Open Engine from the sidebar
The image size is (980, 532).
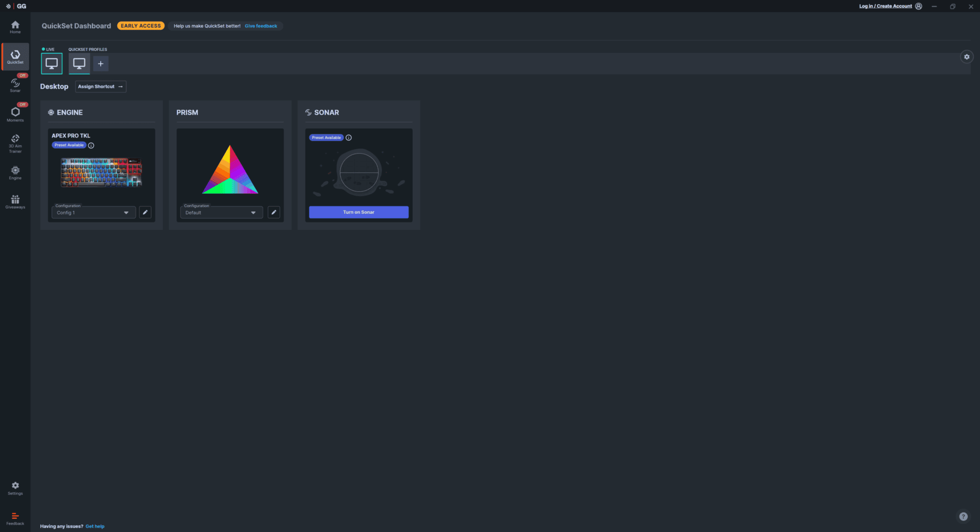(x=15, y=173)
